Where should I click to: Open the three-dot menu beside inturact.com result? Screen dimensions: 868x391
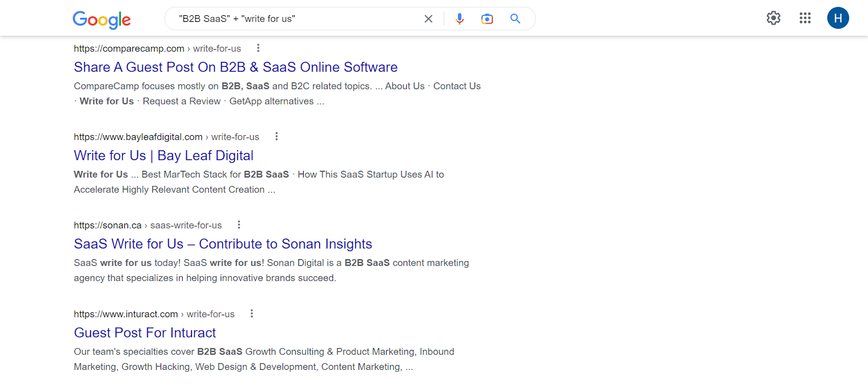pyautogui.click(x=252, y=313)
